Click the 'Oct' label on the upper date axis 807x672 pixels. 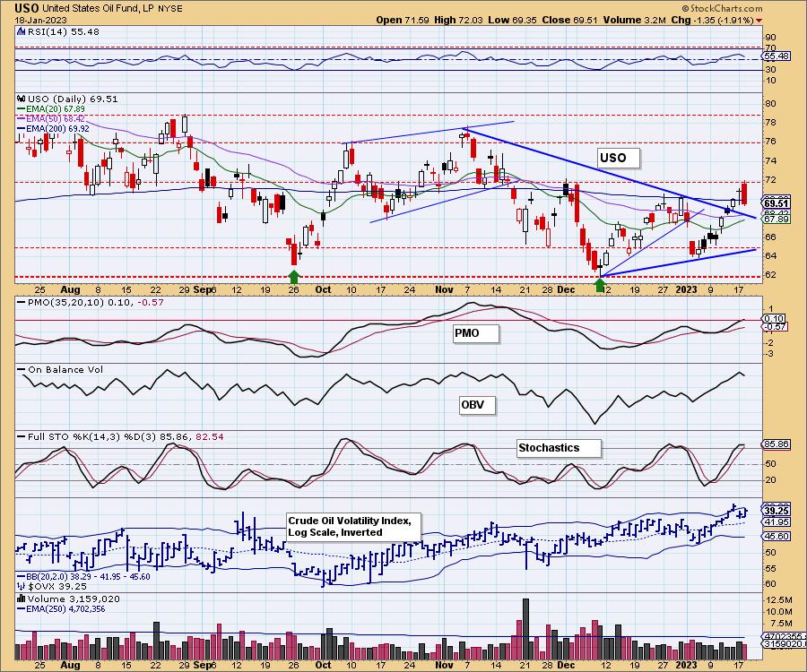[x=323, y=290]
